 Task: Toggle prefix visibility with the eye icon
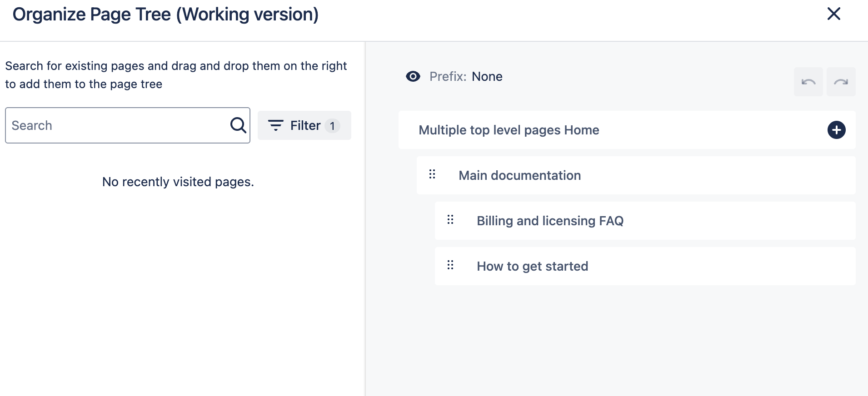point(413,76)
